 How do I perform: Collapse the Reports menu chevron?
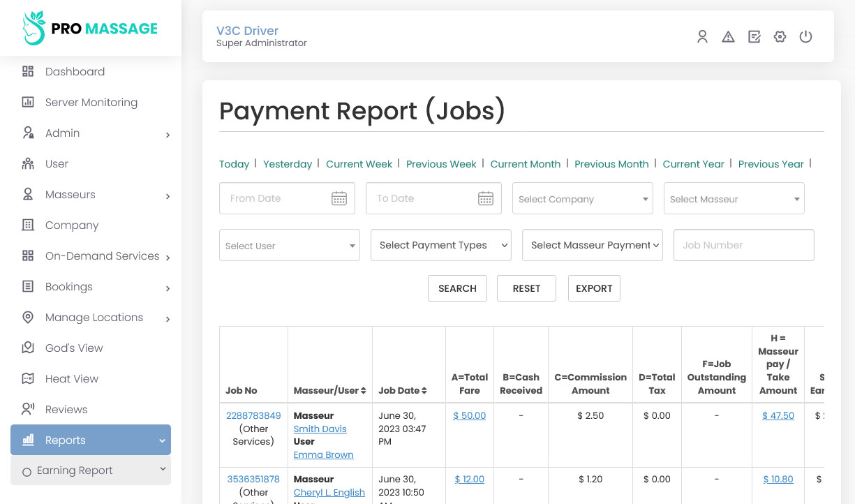click(162, 440)
